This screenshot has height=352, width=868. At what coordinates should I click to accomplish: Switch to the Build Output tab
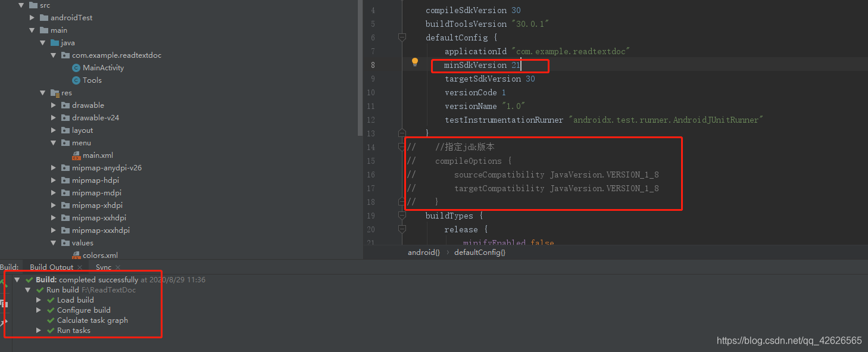pyautogui.click(x=52, y=267)
